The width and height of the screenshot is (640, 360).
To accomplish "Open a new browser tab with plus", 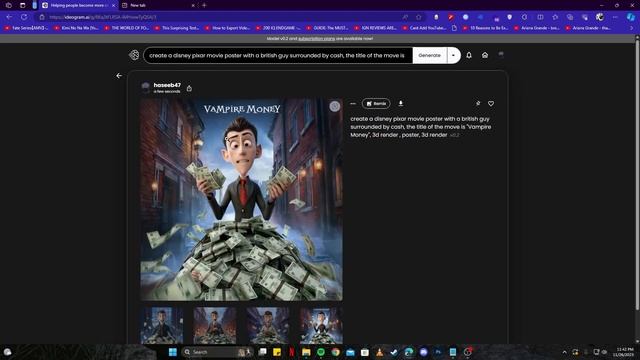I will coord(204,5).
